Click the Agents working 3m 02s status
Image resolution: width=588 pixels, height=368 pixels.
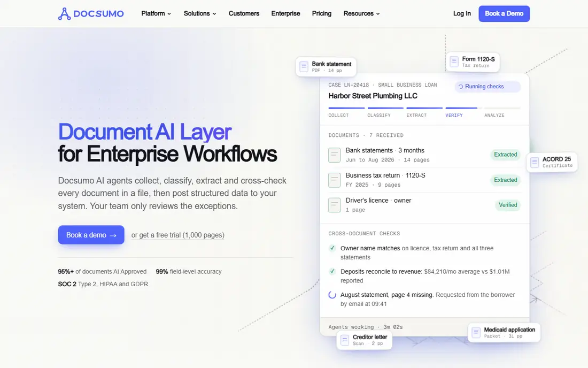tap(366, 327)
